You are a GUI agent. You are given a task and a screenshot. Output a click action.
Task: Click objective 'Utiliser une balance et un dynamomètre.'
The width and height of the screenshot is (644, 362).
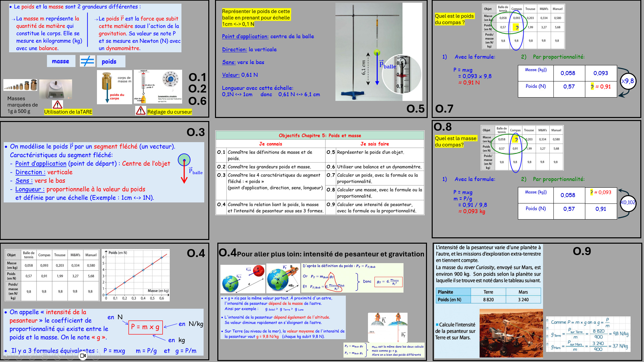click(x=379, y=167)
